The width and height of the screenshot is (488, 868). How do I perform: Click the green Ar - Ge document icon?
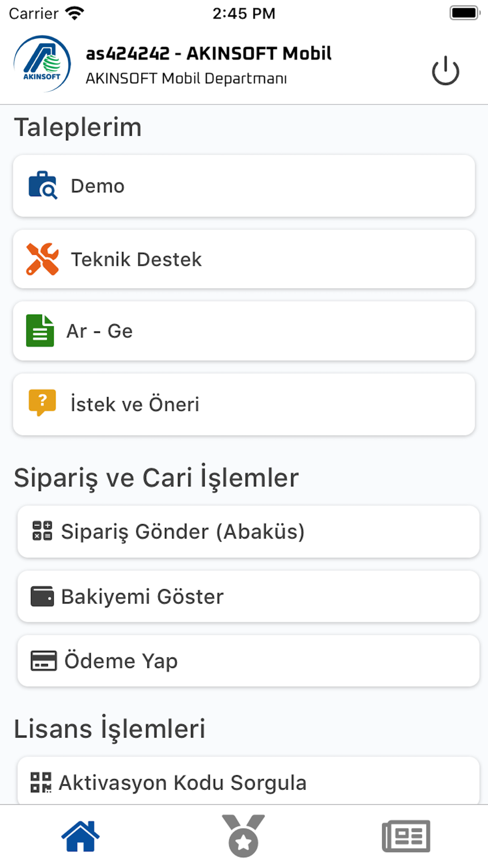tap(40, 331)
